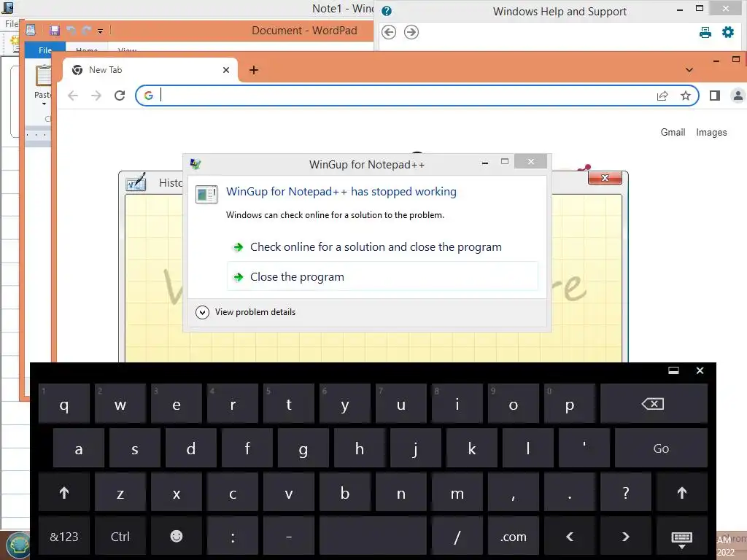The height and width of the screenshot is (560, 747).
Task: Close the Math Input Panel with red X
Action: pyautogui.click(x=605, y=178)
